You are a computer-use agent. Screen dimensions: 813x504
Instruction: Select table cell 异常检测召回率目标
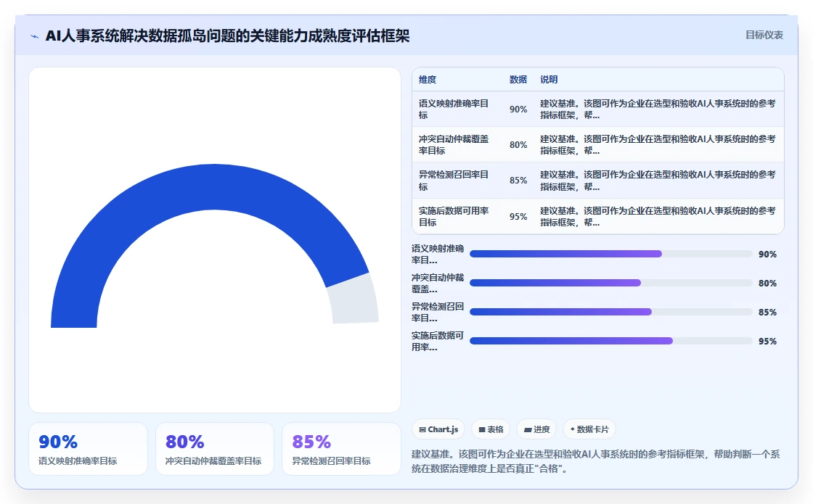pos(454,181)
